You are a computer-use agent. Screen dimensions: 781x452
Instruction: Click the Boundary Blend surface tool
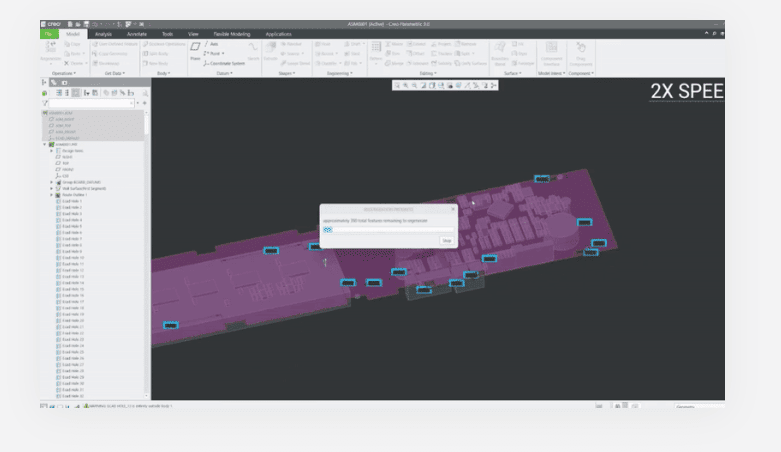pos(500,53)
